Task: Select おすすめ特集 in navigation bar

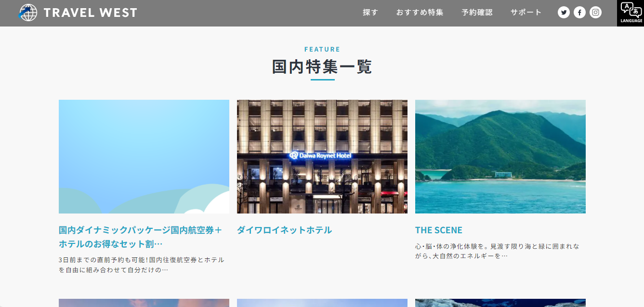Action: tap(420, 13)
